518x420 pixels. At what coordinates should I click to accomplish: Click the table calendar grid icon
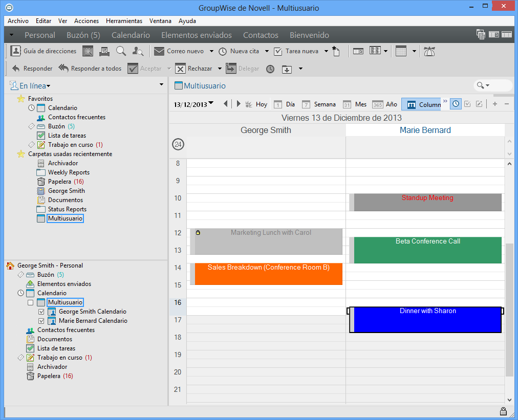pyautogui.click(x=401, y=51)
